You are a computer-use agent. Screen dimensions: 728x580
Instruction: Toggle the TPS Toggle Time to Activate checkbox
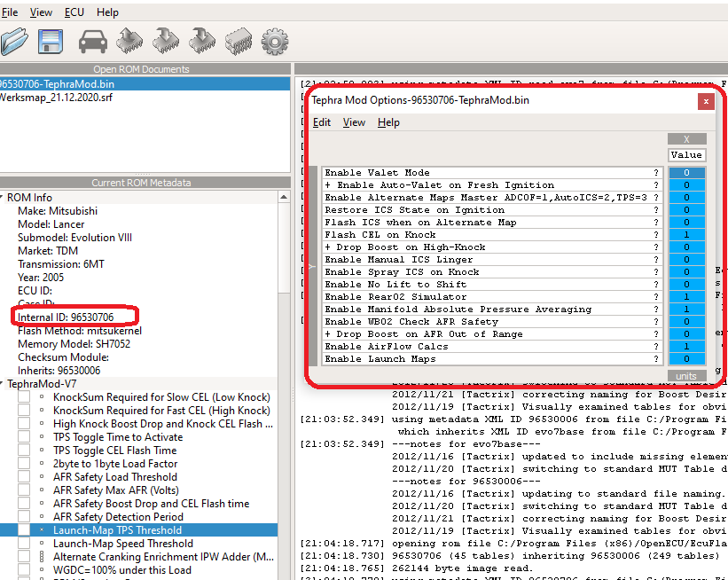point(24,437)
